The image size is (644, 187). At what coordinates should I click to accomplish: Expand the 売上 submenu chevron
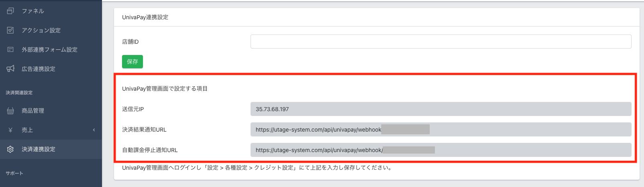94,130
